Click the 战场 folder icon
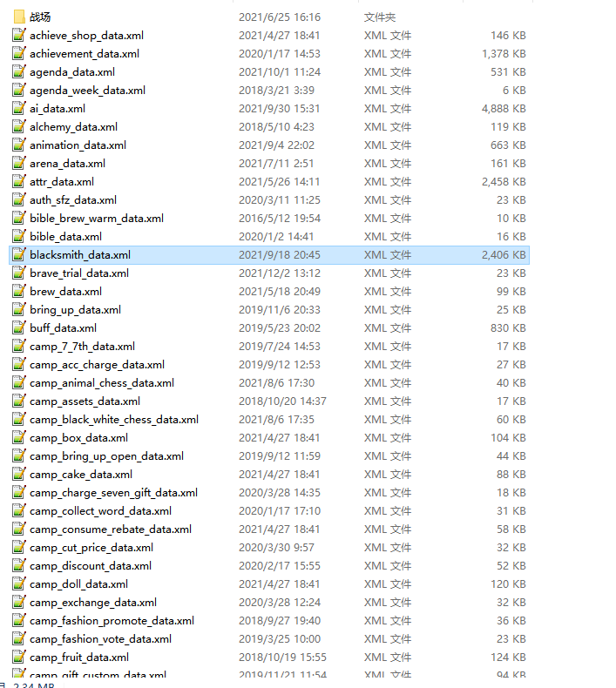616x688 pixels. click(19, 17)
